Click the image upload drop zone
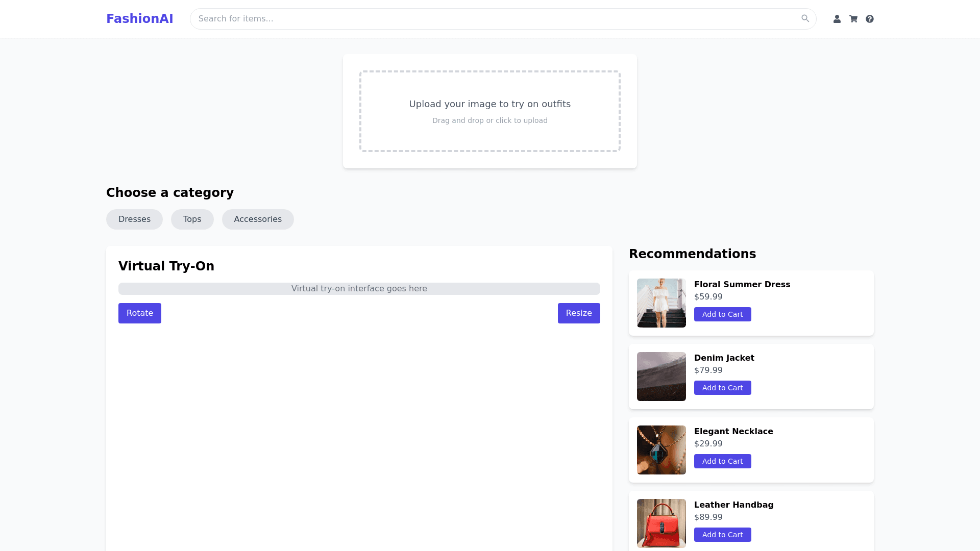The image size is (980, 551). coord(490,111)
